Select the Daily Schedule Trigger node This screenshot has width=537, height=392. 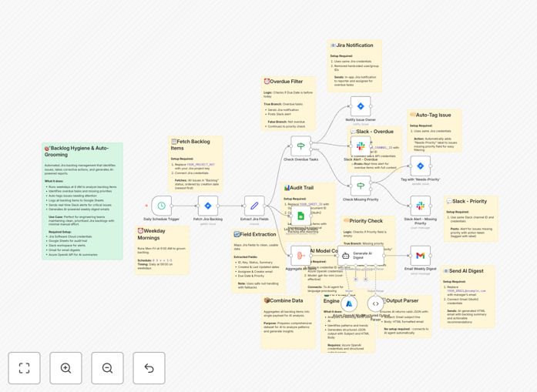161,206
